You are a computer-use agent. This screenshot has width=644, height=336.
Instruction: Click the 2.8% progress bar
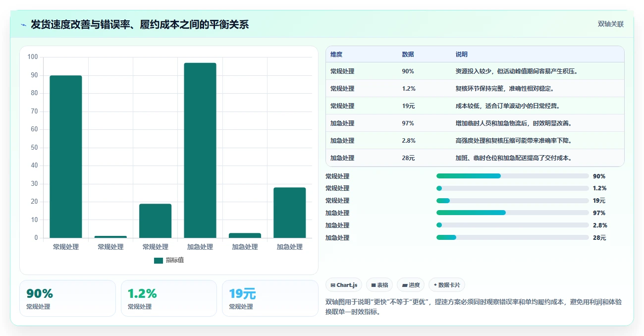[512, 225]
